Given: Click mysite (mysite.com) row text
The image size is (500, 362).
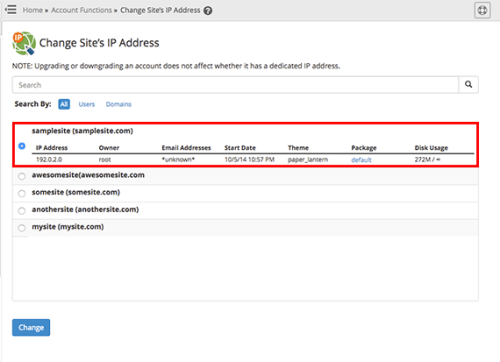Looking at the screenshot, I should (x=68, y=227).
